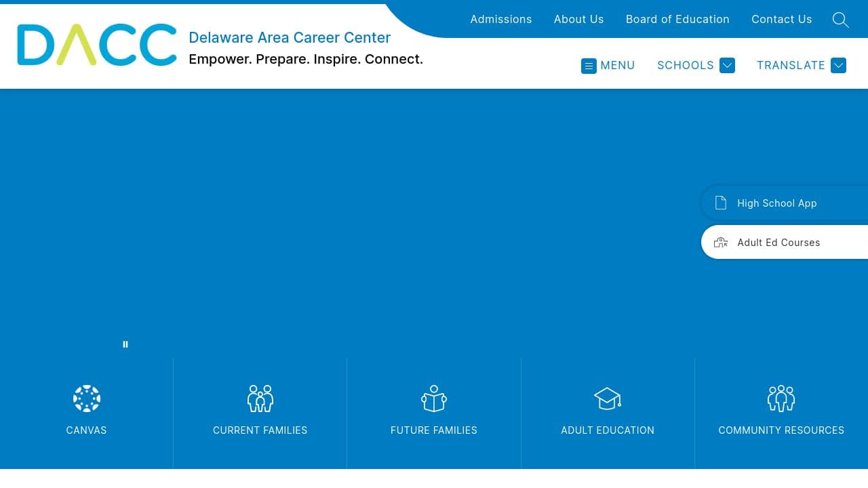The height and width of the screenshot is (488, 868).
Task: Click the Adult Ed Courses icon
Action: 720,242
